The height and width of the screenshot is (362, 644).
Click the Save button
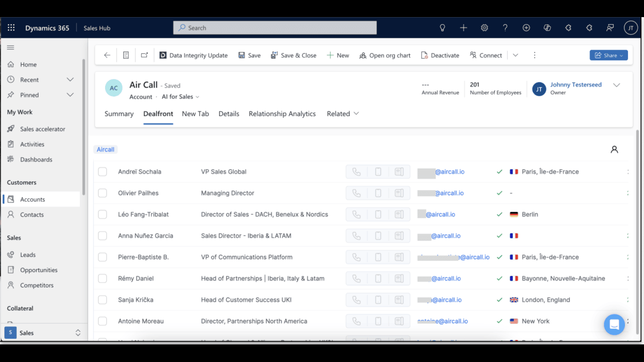point(250,55)
